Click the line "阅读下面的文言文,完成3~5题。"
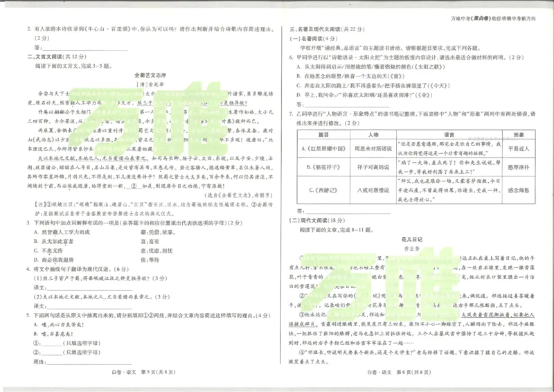554x392 pixels. pos(74,66)
